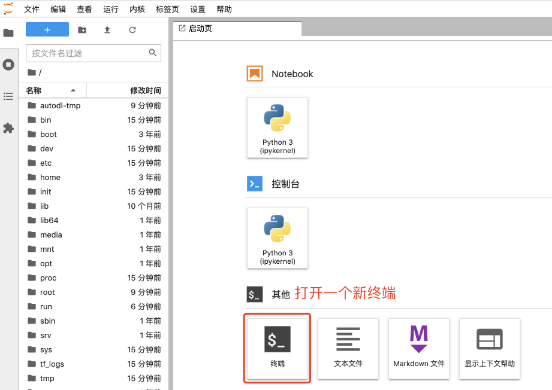
Task: Open table of contents sidebar
Action: (x=8, y=96)
